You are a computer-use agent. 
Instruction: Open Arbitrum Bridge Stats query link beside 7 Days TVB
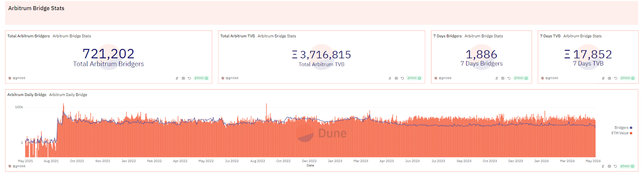click(x=582, y=36)
